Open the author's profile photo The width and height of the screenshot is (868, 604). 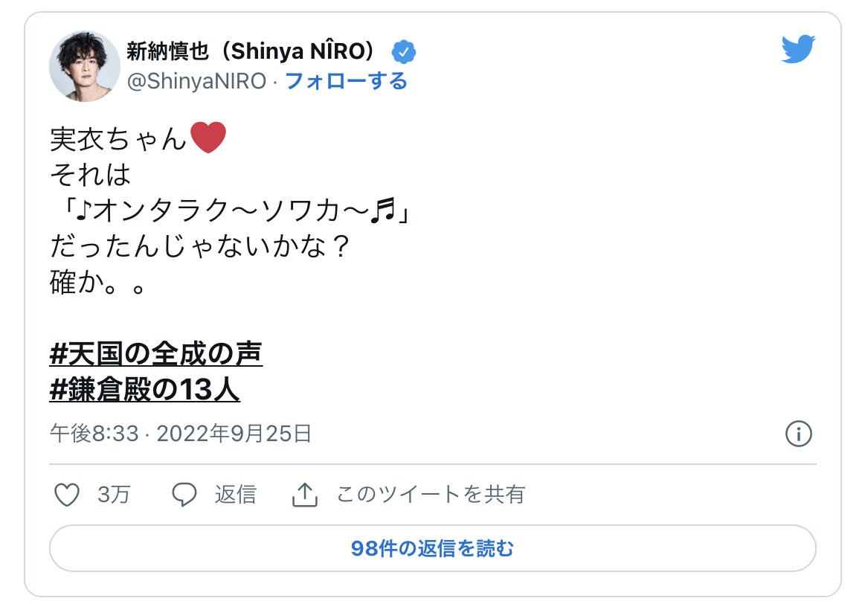coord(84,66)
